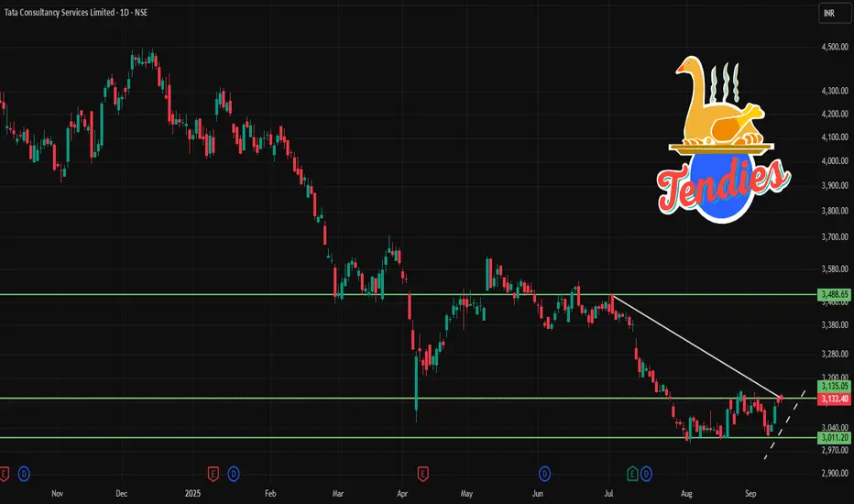
Task: Click 3,580.00 on the price axis
Action: coord(835,269)
